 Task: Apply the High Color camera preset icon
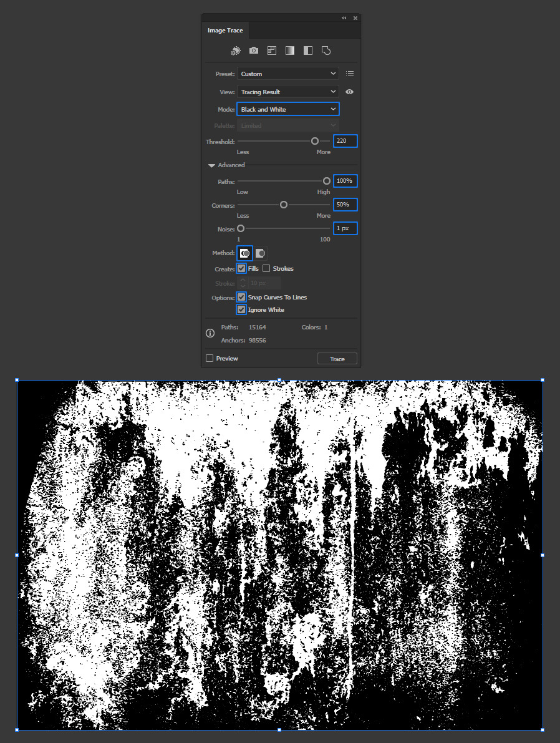point(254,51)
